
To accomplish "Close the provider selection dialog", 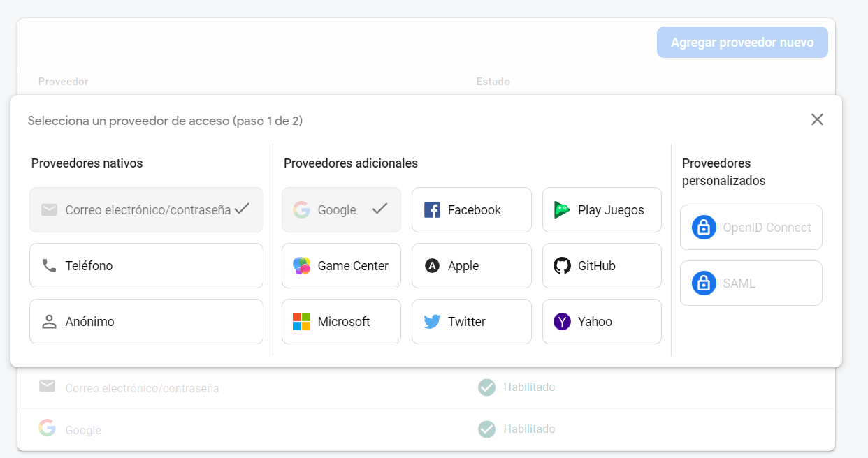I will click(x=817, y=119).
